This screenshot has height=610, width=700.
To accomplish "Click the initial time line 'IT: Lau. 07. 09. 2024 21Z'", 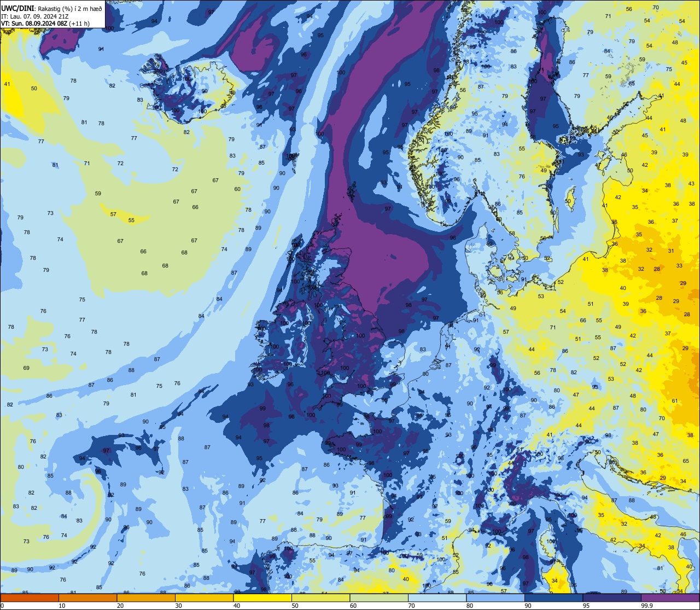I will (35, 16).
